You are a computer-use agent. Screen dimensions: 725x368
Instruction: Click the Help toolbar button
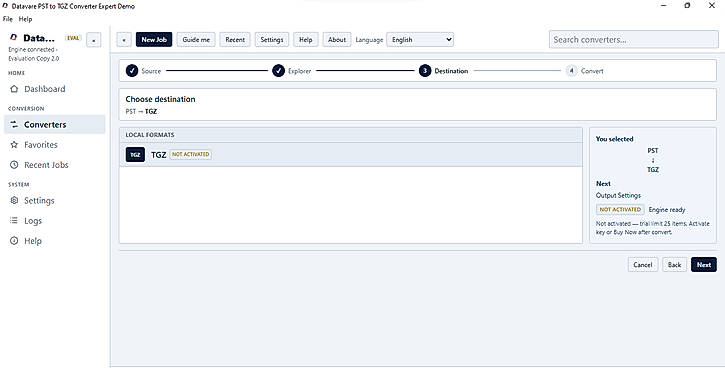[306, 40]
